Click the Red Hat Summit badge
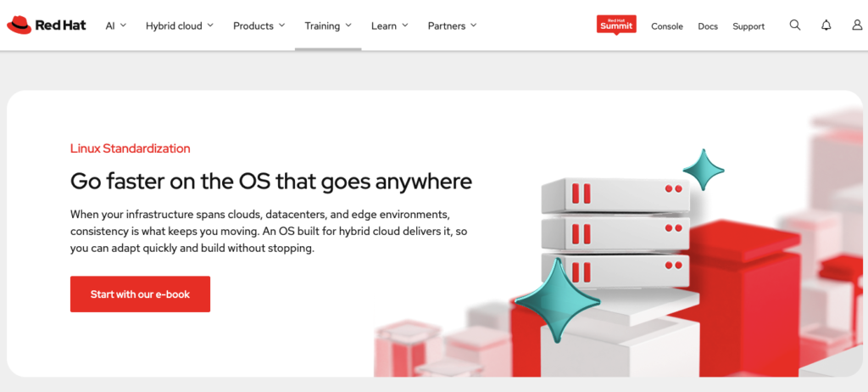This screenshot has width=868, height=392. 616,25
